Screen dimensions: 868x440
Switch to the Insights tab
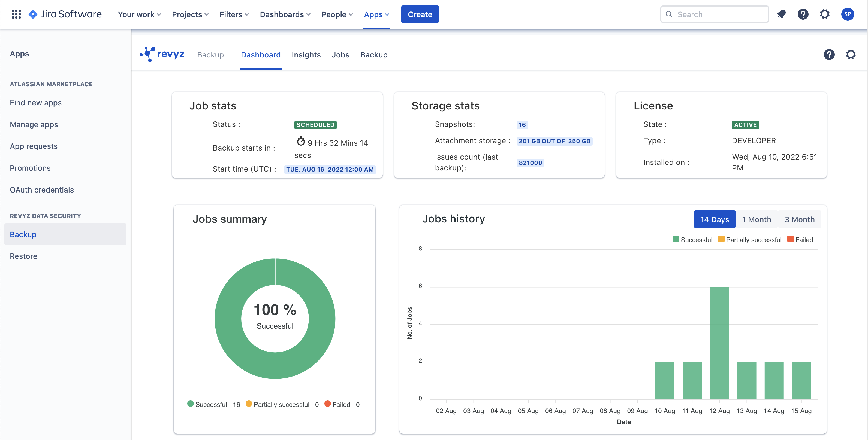click(x=306, y=54)
